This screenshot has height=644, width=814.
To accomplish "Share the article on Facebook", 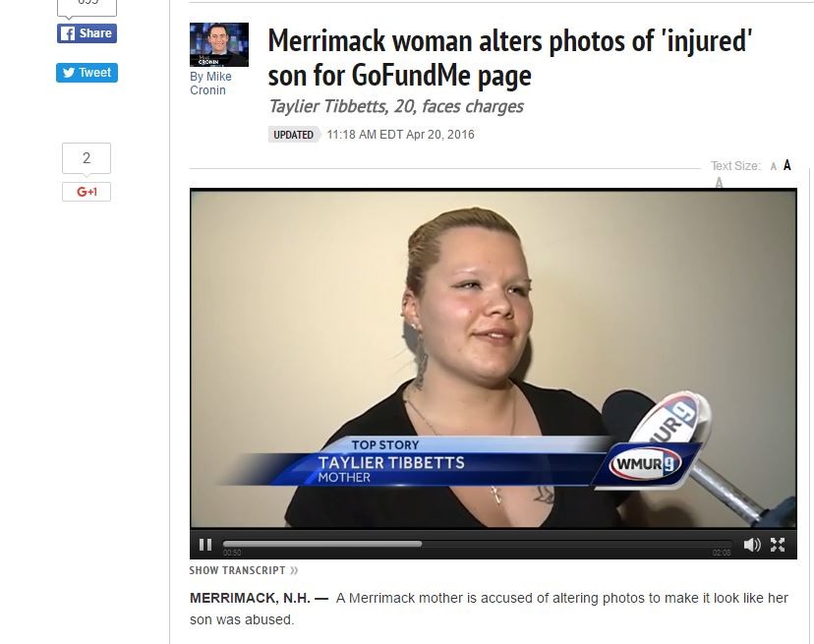I will coord(87,33).
